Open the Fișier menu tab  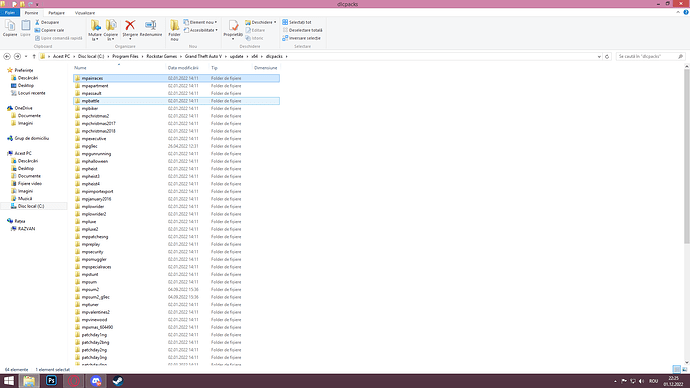pos(10,13)
